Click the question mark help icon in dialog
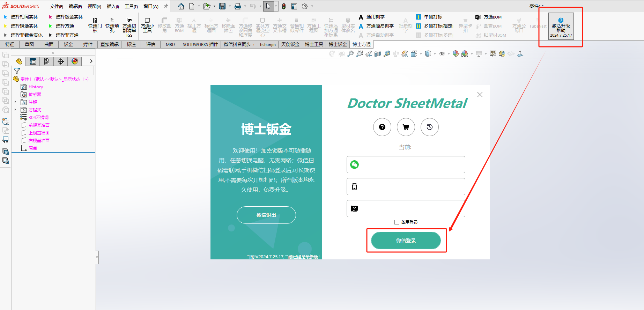Screen dimensions: 644x310 tap(382, 127)
